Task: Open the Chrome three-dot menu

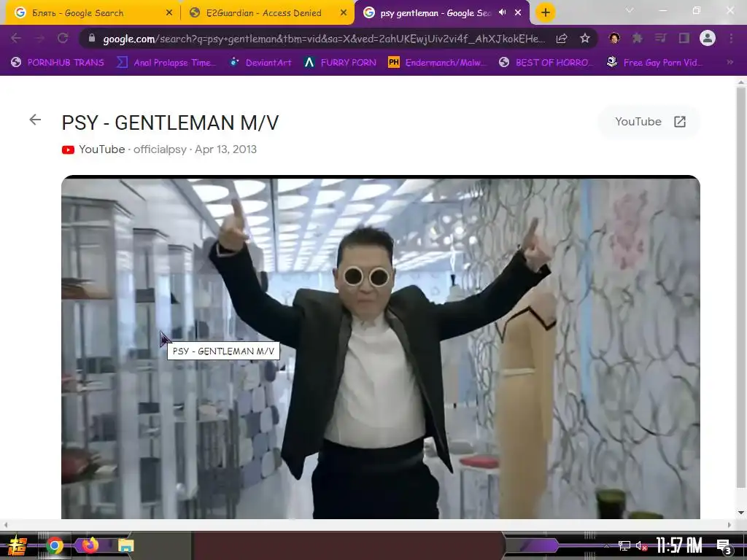Action: (x=731, y=38)
